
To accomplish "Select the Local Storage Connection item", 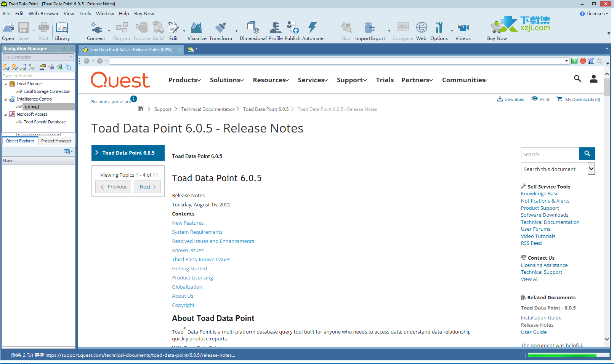I will click(x=47, y=91).
